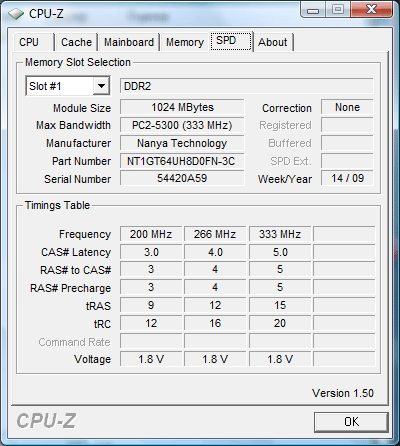The height and width of the screenshot is (446, 400).
Task: Click the Max Bandwidth label
Action: [73, 125]
